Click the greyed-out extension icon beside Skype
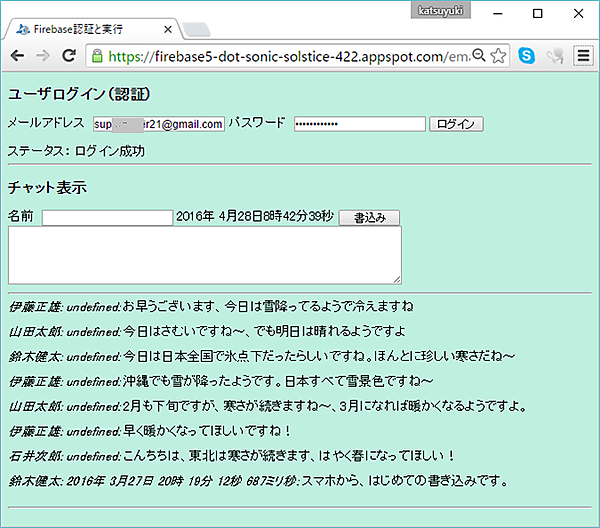600x528 pixels. coord(555,56)
